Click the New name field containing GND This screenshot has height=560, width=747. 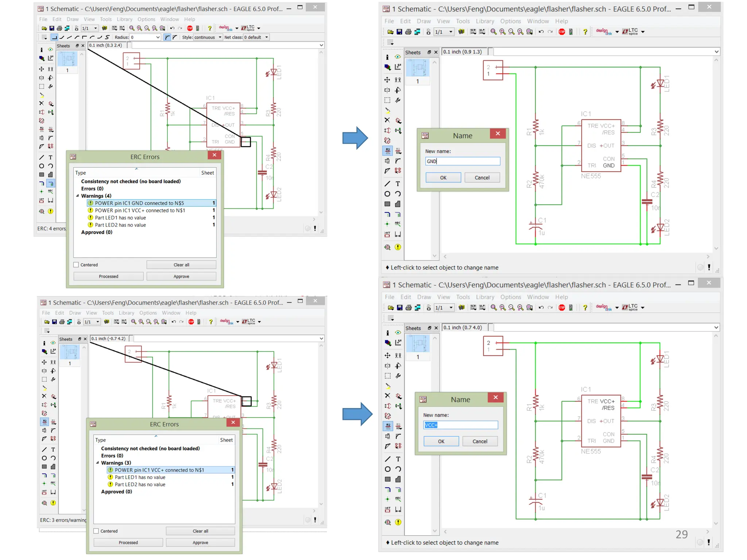(x=462, y=161)
